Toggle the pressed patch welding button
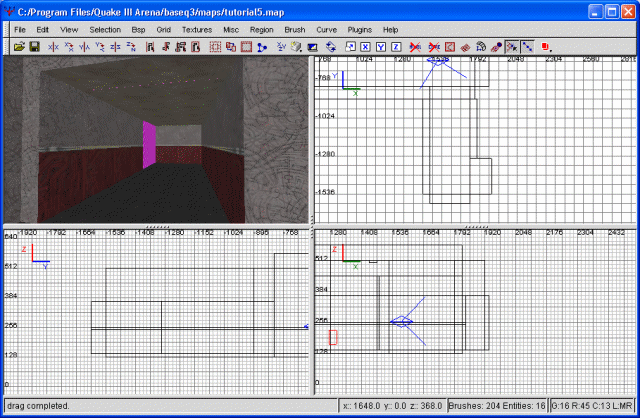 coord(512,47)
